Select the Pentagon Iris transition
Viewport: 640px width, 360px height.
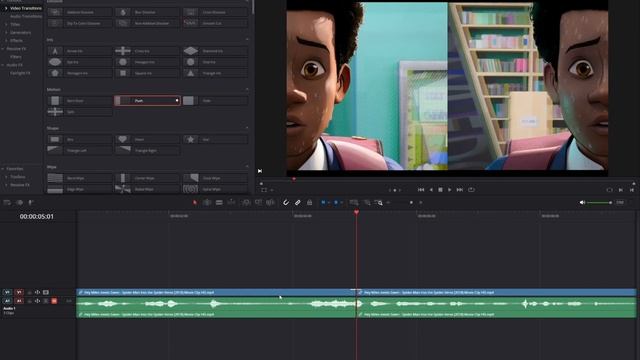80,73
